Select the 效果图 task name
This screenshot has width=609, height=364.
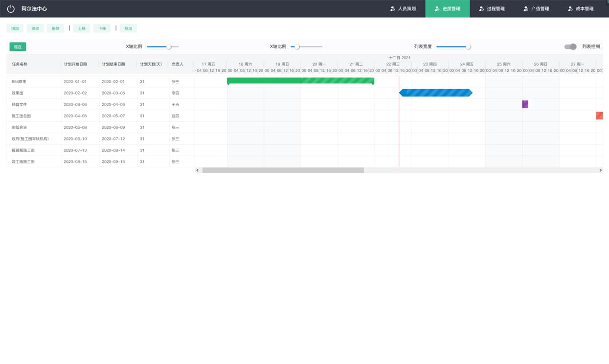(18, 93)
